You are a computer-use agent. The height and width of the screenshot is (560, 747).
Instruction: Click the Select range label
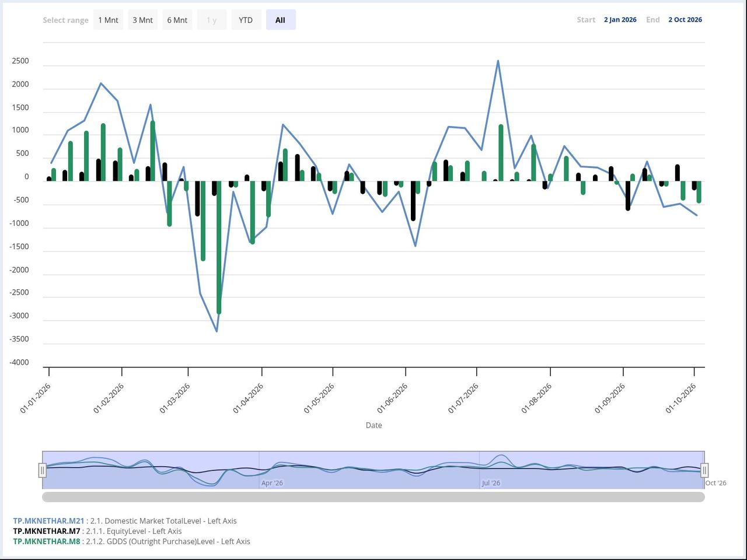65,20
